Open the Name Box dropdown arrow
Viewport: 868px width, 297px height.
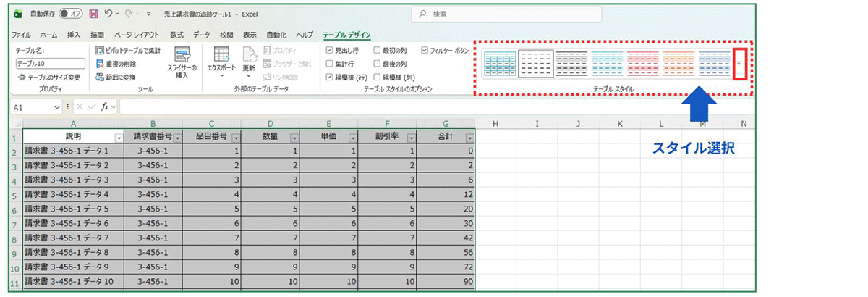57,106
